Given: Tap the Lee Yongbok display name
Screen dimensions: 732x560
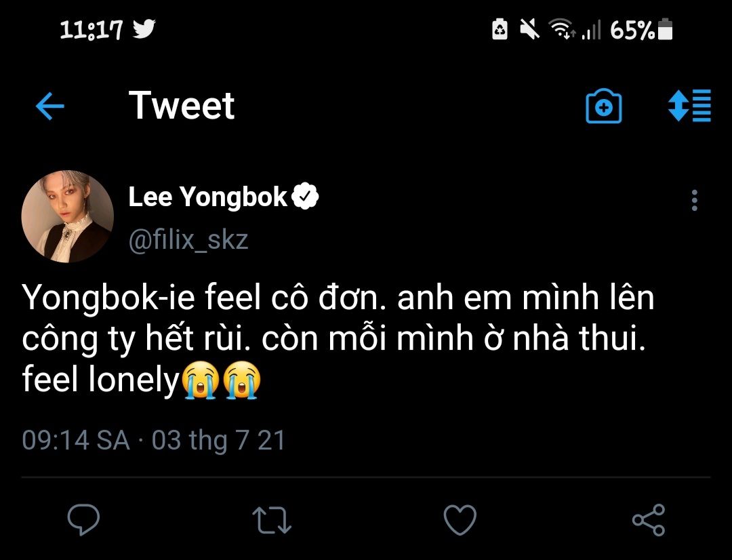Looking at the screenshot, I should 208,197.
